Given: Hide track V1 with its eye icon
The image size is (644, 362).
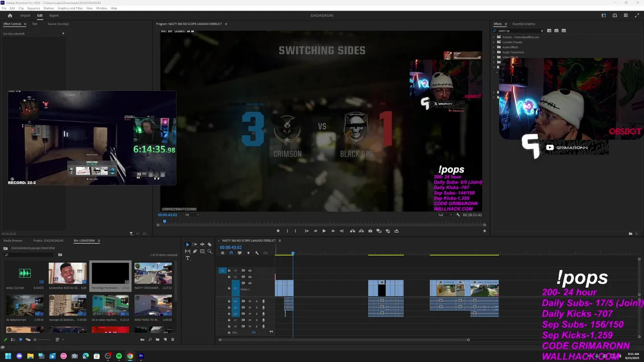Looking at the screenshot, I should 250,283.
